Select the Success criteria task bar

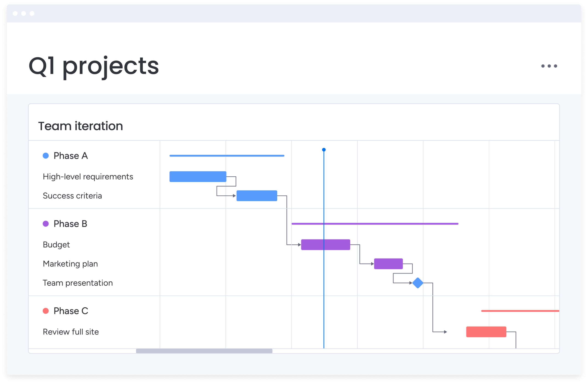(x=257, y=196)
